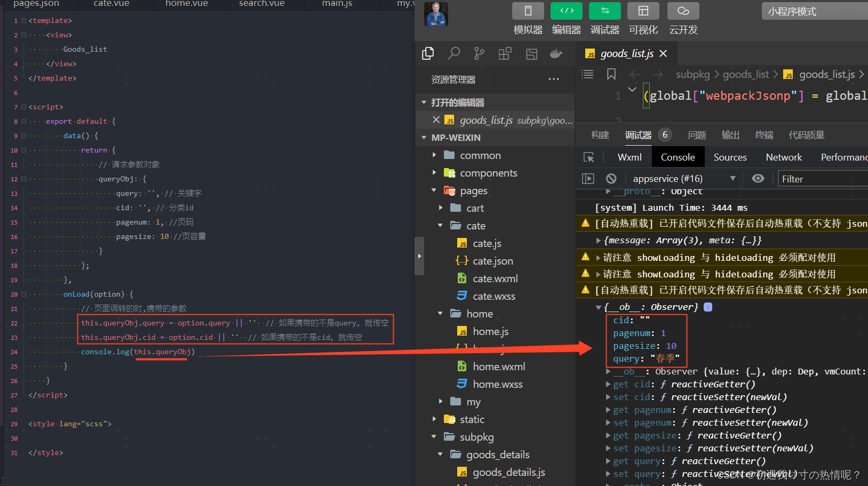
Task: Switch to the 代码质量 code quality tab
Action: 807,135
